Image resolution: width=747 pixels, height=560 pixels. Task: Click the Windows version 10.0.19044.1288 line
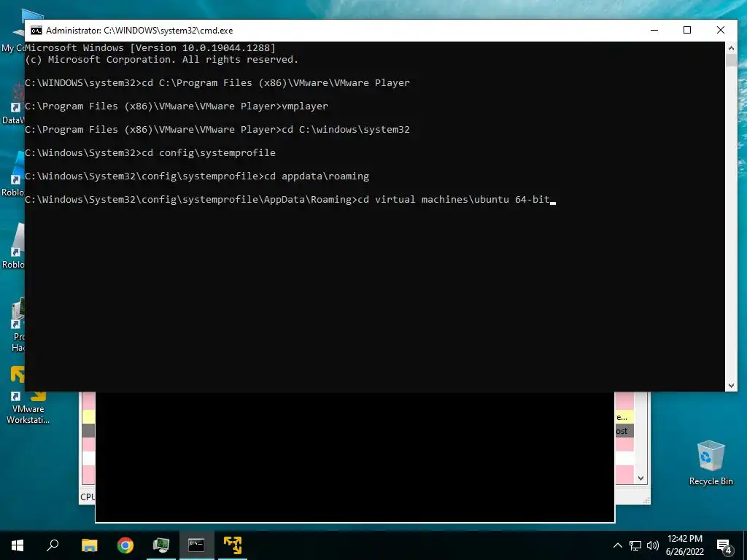[x=150, y=47]
